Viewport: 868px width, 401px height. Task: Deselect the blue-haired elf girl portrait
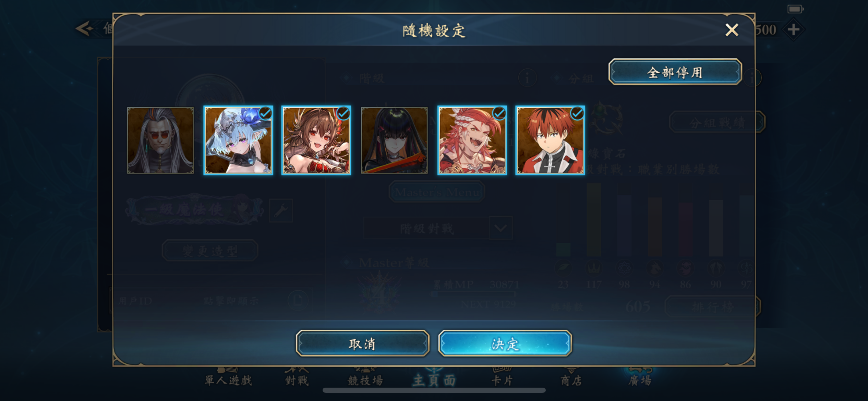(238, 140)
